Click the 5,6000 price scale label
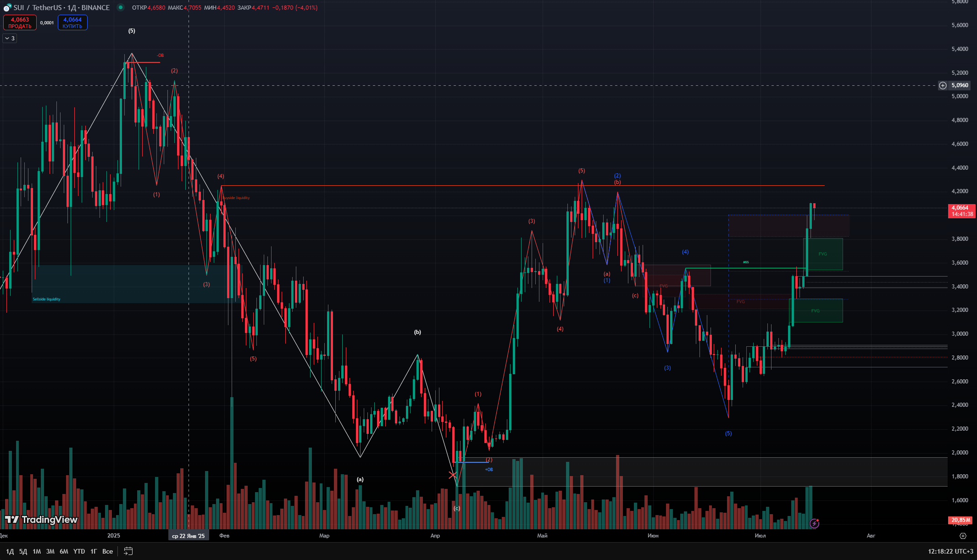Viewport: 977px width, 560px height. (960, 25)
